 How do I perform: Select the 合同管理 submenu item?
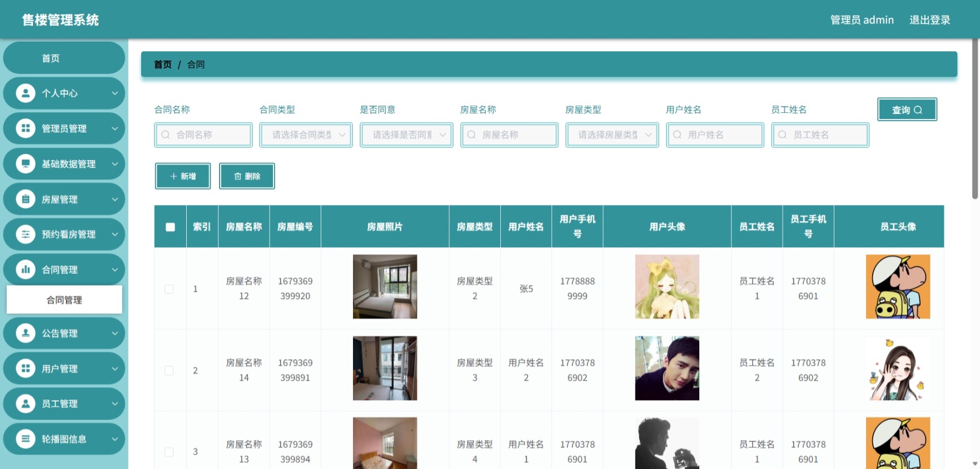pyautogui.click(x=64, y=300)
